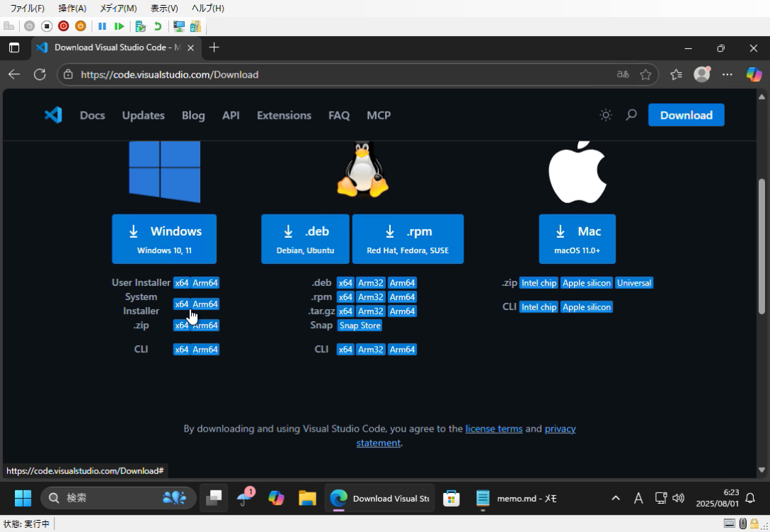Revert the VM using the green undo arrow
This screenshot has height=532, width=770.
pyautogui.click(x=158, y=26)
